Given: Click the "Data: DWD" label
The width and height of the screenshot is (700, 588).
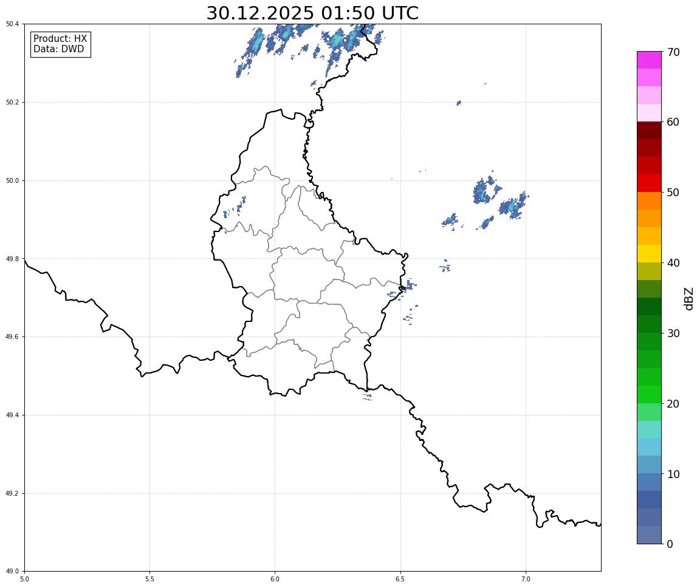Looking at the screenshot, I should 58,49.
